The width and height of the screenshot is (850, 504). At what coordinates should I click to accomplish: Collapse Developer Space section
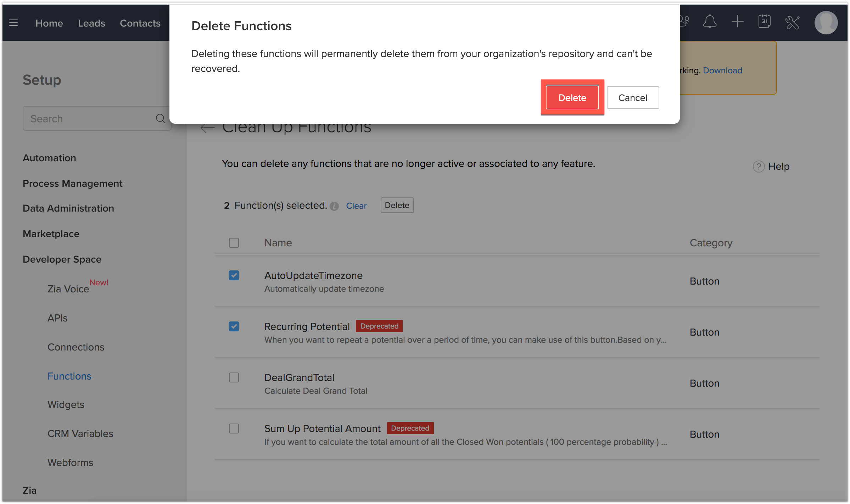pyautogui.click(x=62, y=259)
